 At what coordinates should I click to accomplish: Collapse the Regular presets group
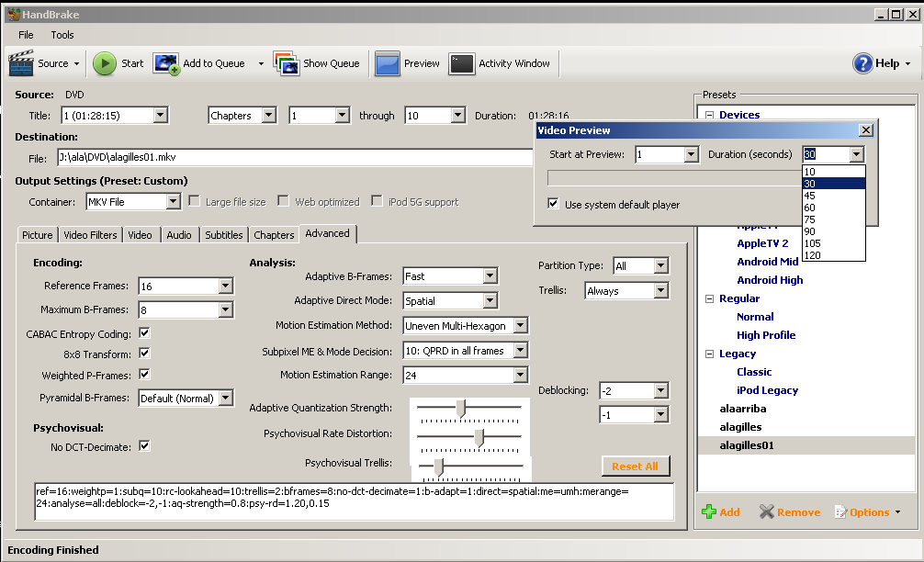[709, 298]
